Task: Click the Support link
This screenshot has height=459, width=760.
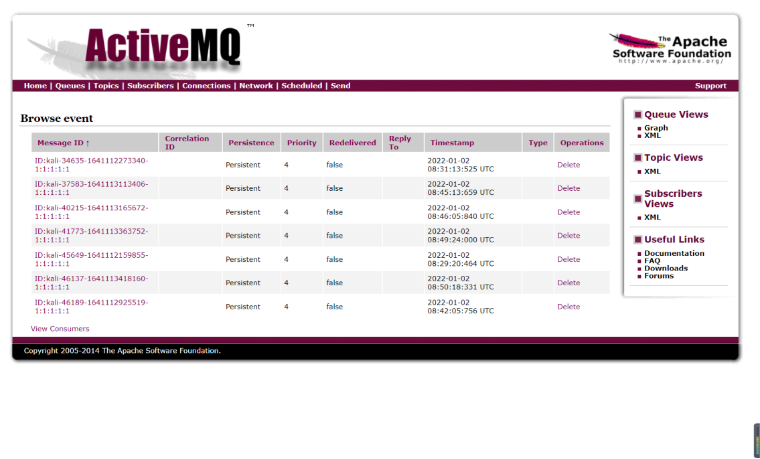Action: [x=711, y=86]
